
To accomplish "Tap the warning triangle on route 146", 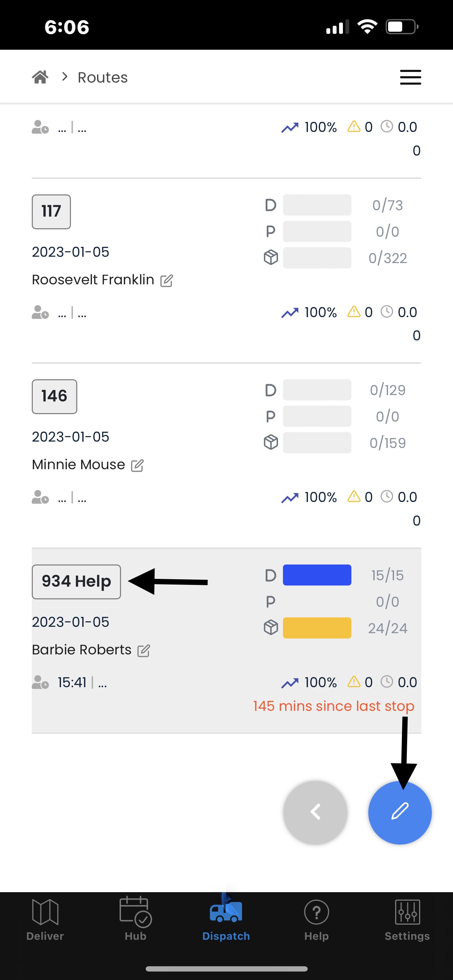I will (354, 497).
